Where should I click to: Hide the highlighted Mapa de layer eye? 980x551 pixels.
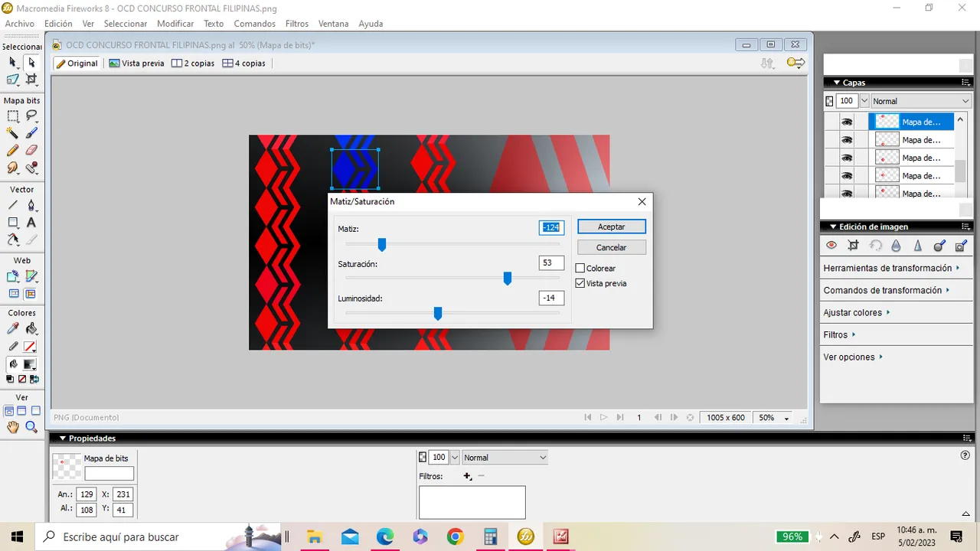[x=847, y=122]
